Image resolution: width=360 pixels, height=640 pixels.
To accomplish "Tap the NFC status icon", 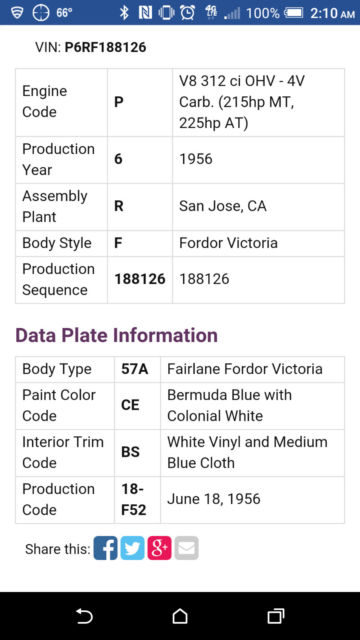I will click(145, 13).
